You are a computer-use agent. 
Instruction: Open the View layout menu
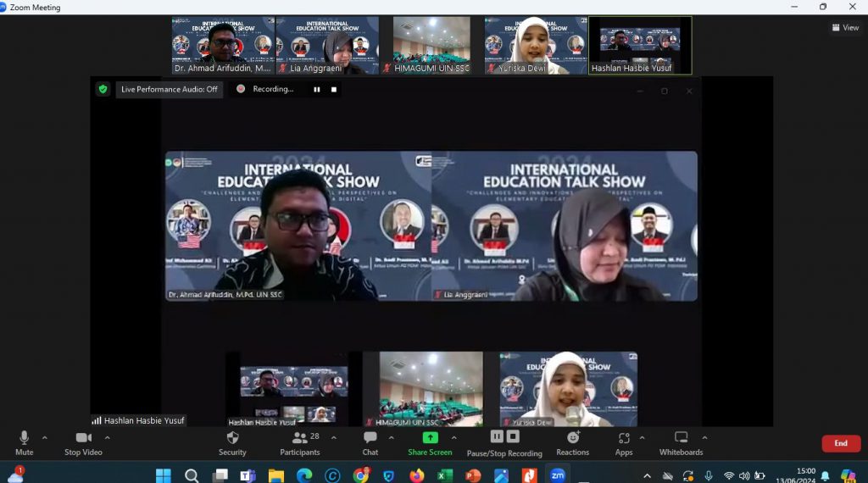click(845, 27)
